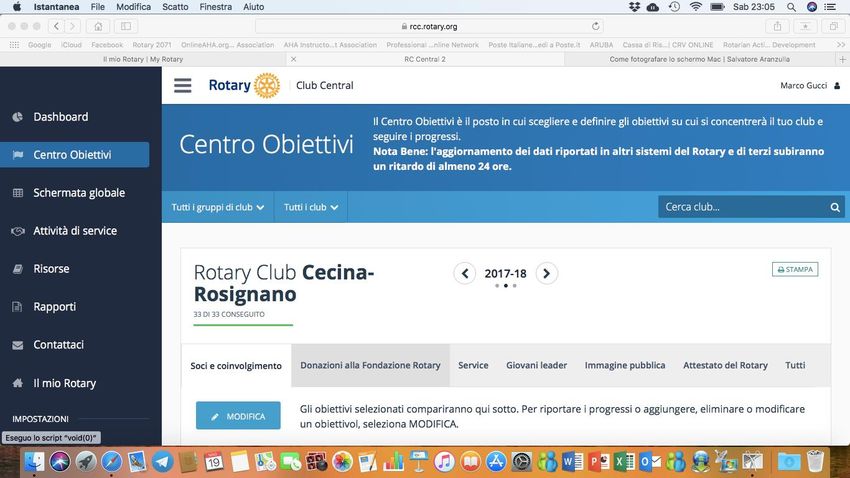Go to previous year with left arrow

(x=464, y=273)
